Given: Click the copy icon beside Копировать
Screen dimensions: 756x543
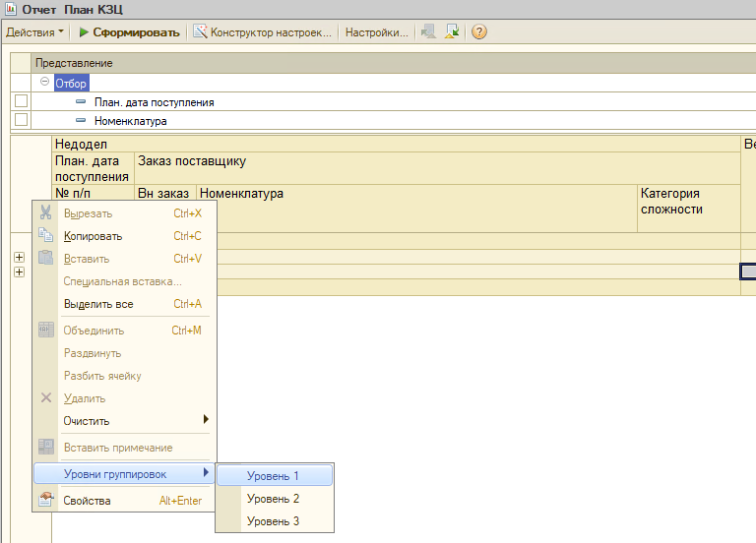Looking at the screenshot, I should 46,235.
